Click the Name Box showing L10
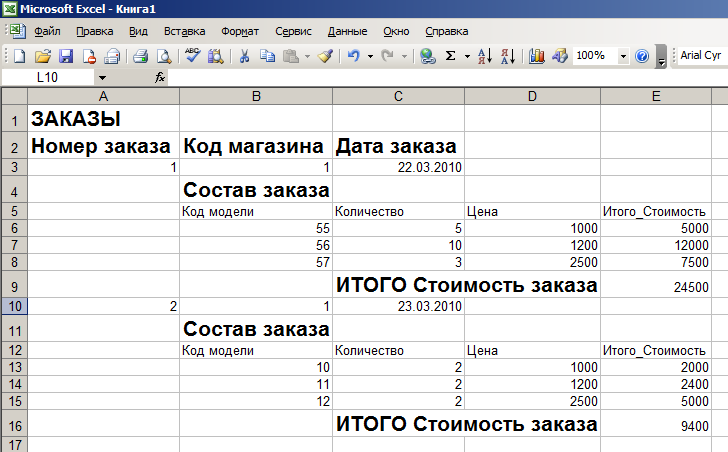Image resolution: width=728 pixels, height=452 pixels. point(48,77)
